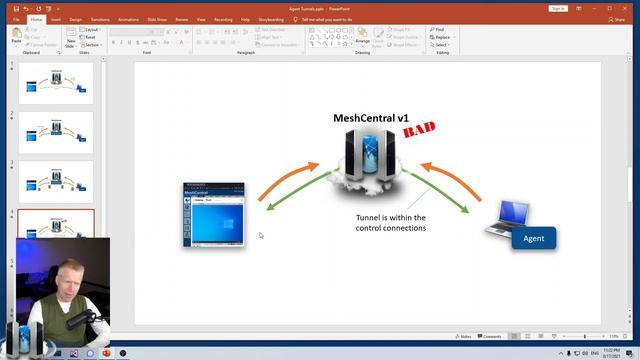Screen dimensions: 640x360
Task: Open Customize Quick Access Toolbar arrow
Action: pyautogui.click(x=58, y=9)
